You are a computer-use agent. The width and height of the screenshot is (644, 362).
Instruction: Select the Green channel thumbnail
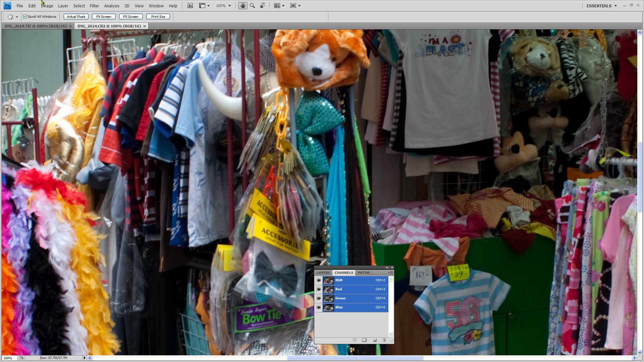pos(328,298)
